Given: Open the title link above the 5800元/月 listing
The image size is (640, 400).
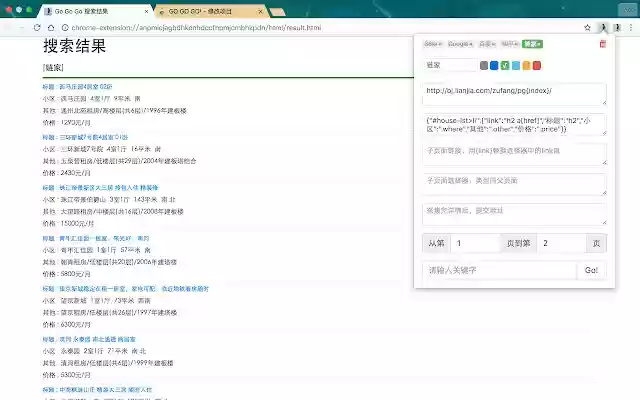Looking at the screenshot, I should coord(104,238).
